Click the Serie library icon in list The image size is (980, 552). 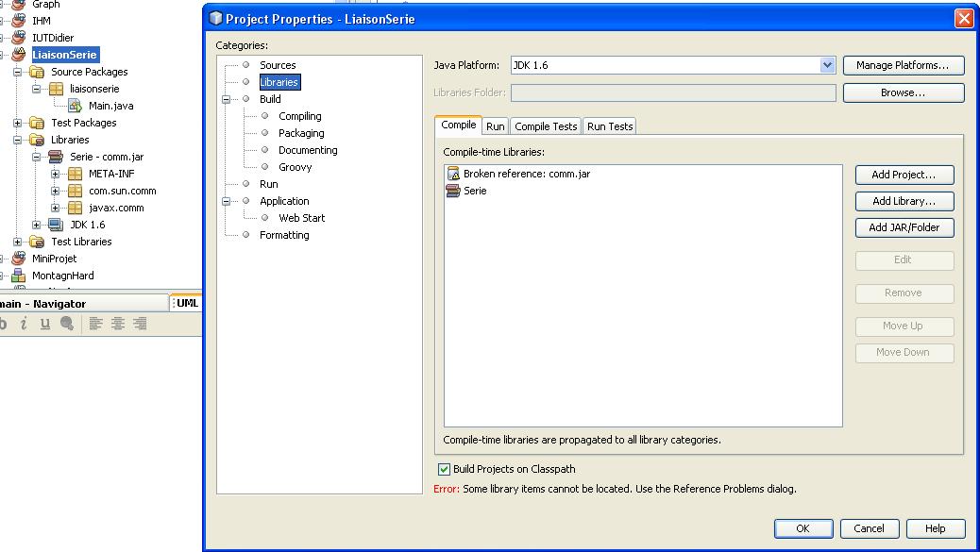(453, 191)
